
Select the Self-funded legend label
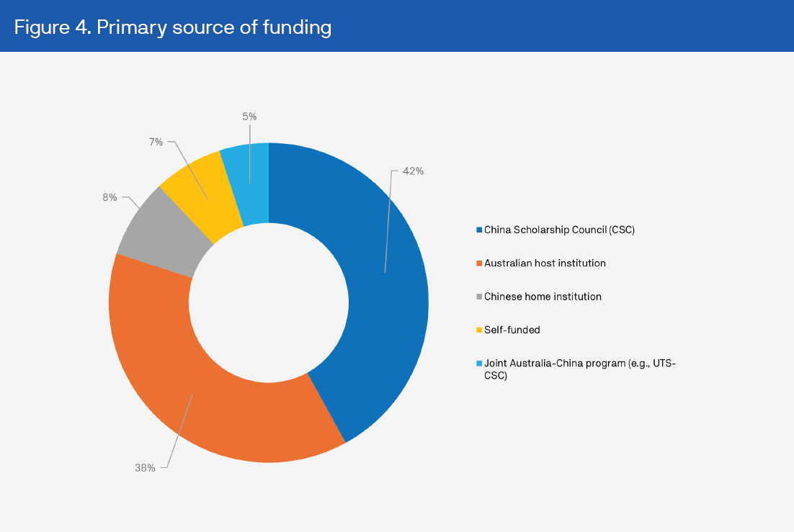point(512,330)
